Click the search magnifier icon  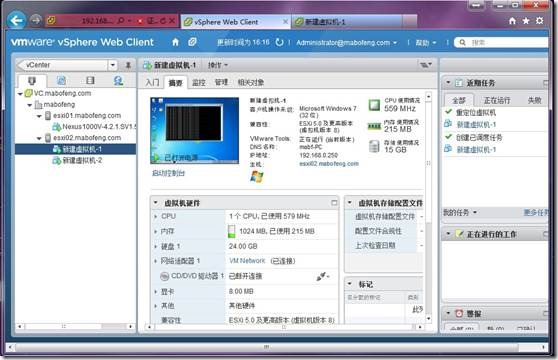(462, 43)
